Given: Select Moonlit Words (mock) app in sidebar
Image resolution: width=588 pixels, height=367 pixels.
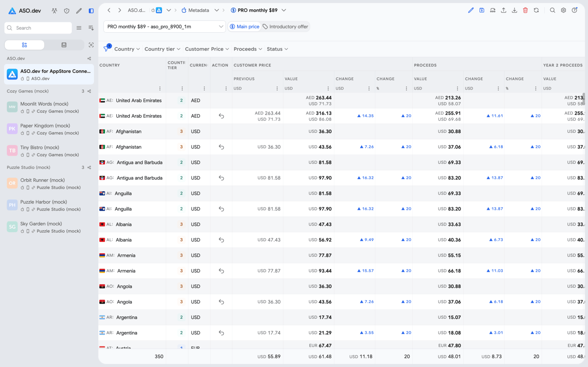Looking at the screenshot, I should 49,107.
